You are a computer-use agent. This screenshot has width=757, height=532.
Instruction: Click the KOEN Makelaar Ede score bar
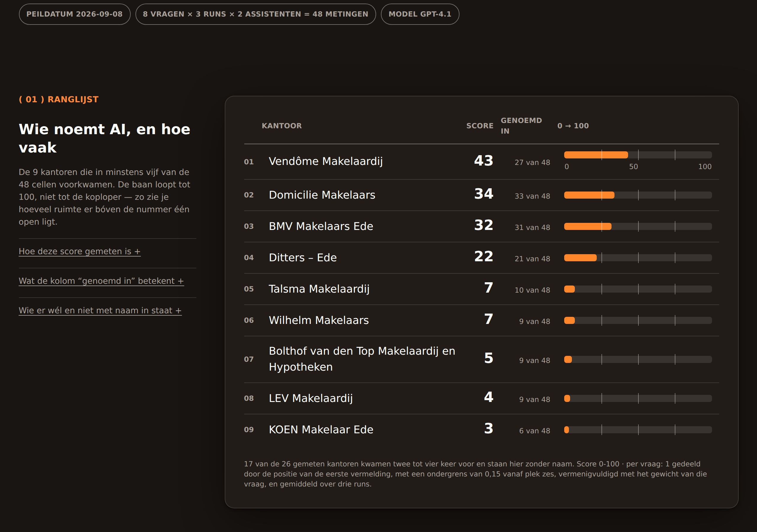[638, 430]
